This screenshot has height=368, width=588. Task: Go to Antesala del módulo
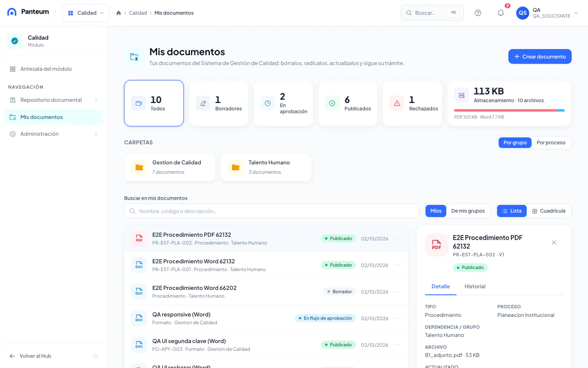53,69
